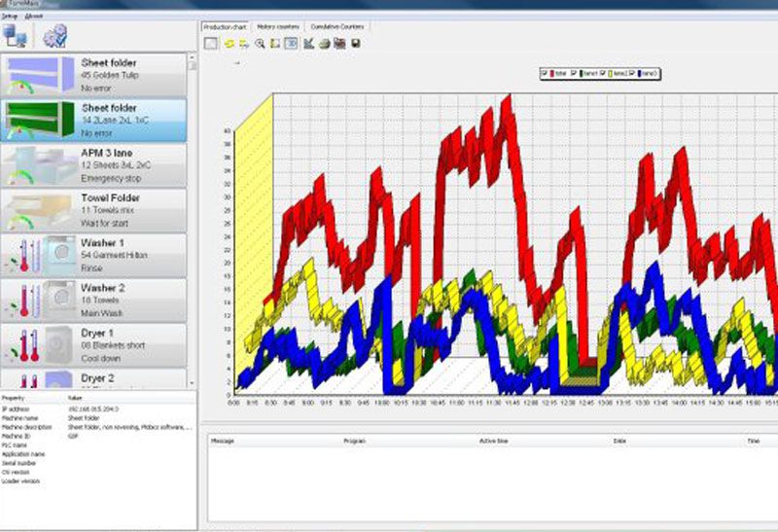Toggle the 'lane1' series checkbox in legend

tap(575, 73)
